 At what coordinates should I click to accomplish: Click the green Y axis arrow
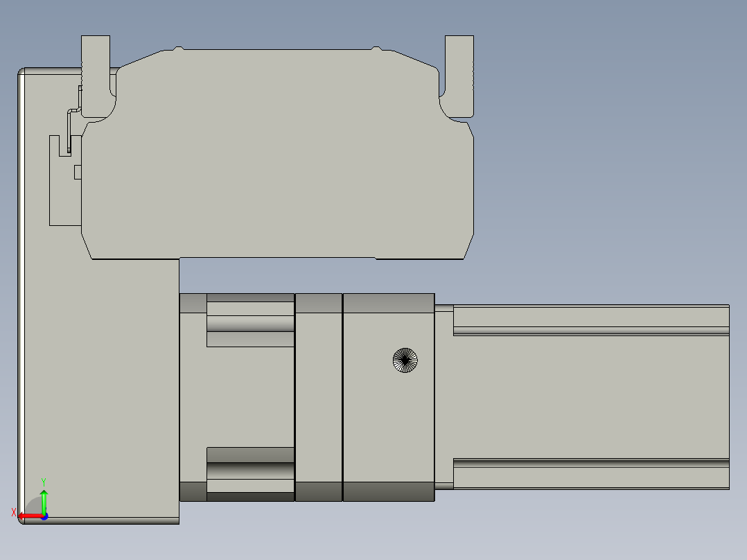pos(44,498)
